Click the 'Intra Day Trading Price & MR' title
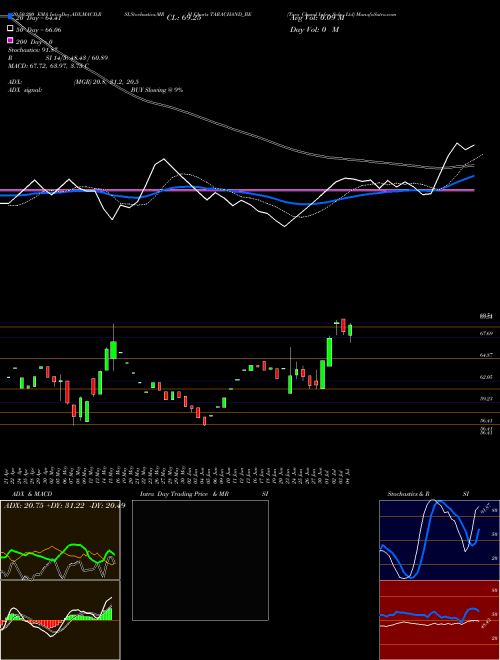The image size is (500, 660). [184, 494]
